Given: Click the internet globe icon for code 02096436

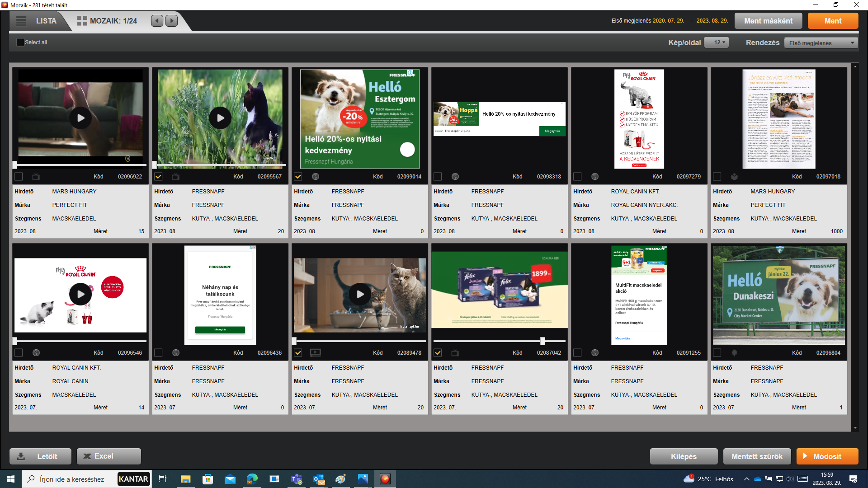Looking at the screenshot, I should click(x=176, y=353).
